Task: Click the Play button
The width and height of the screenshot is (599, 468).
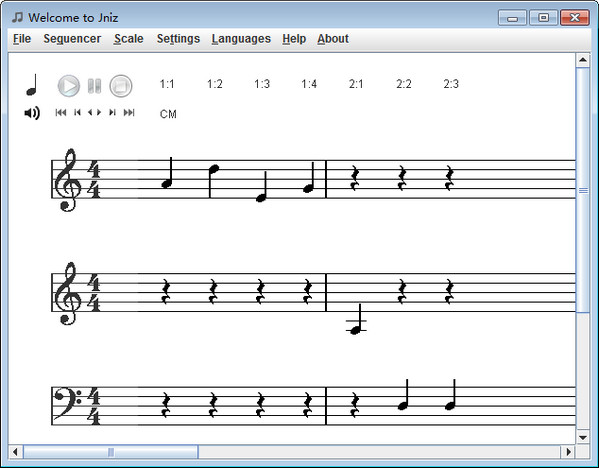Action: coord(69,86)
